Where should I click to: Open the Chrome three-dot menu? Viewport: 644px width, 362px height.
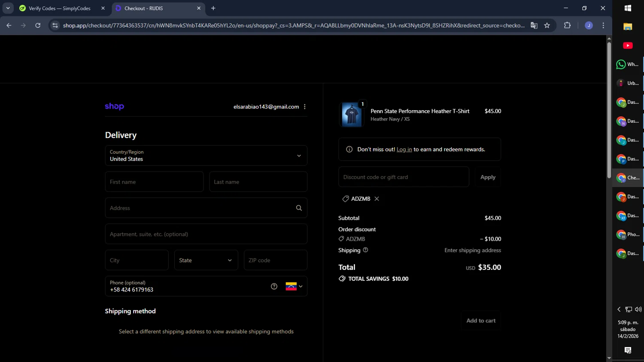[603, 26]
